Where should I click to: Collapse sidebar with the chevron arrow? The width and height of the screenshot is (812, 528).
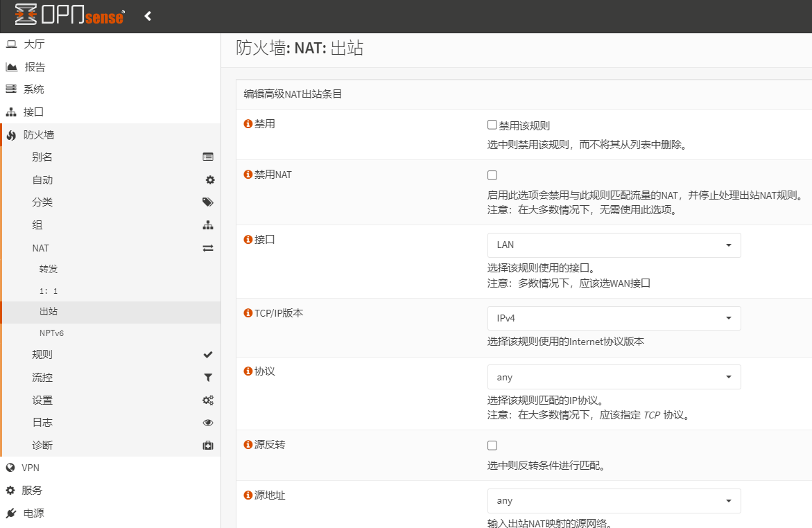(x=148, y=16)
